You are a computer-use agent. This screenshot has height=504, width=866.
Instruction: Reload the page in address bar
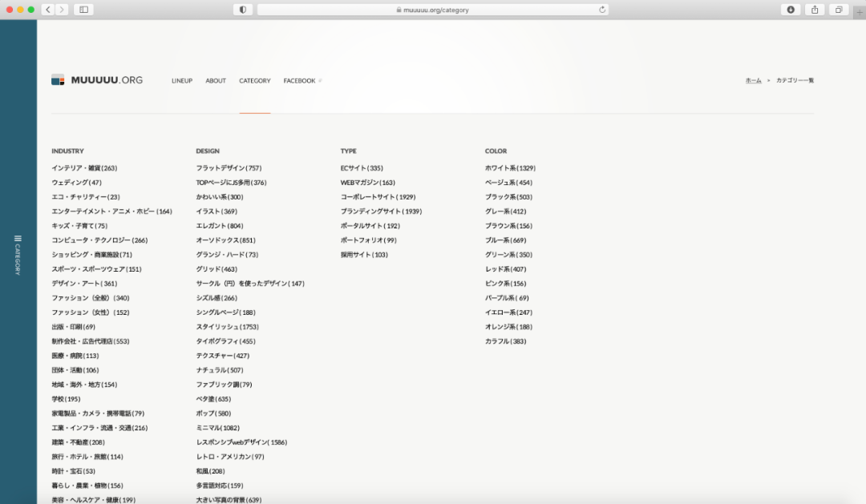pyautogui.click(x=601, y=10)
